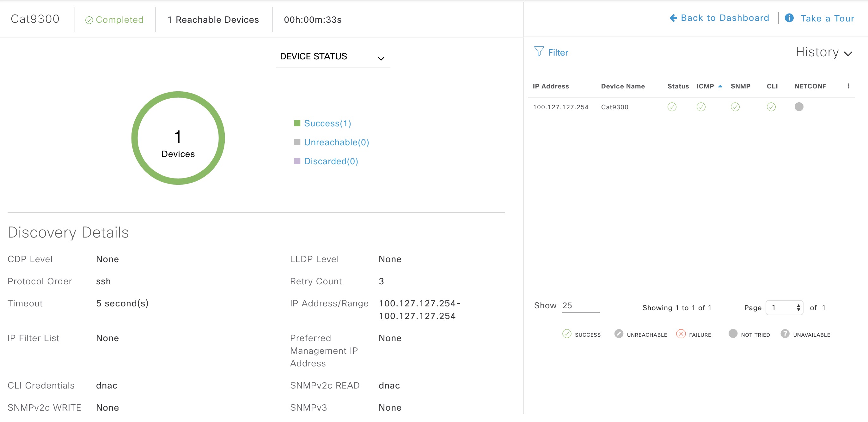The width and height of the screenshot is (868, 422).
Task: Click the Take a Tour info icon
Action: click(789, 18)
